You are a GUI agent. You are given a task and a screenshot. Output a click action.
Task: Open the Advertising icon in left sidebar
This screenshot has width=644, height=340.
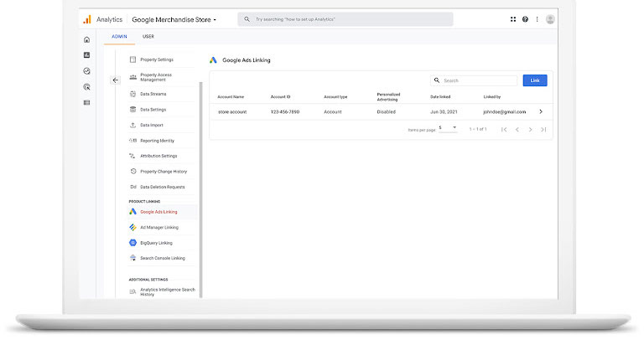(x=86, y=87)
